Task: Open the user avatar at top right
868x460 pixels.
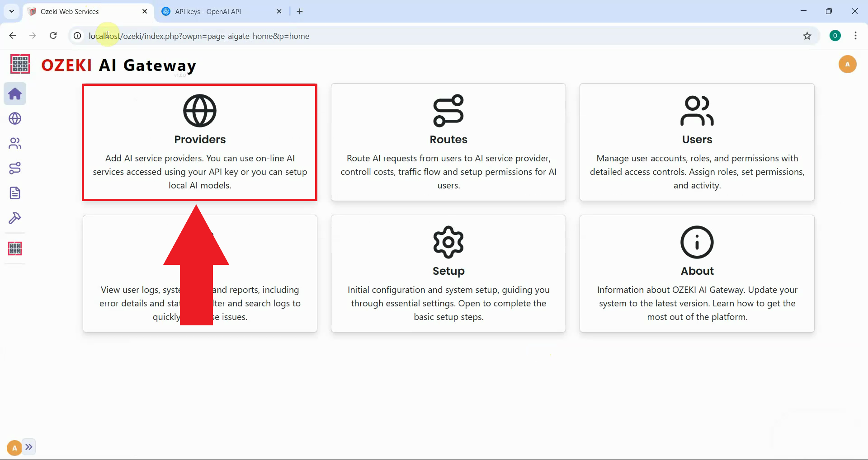Action: (848, 64)
